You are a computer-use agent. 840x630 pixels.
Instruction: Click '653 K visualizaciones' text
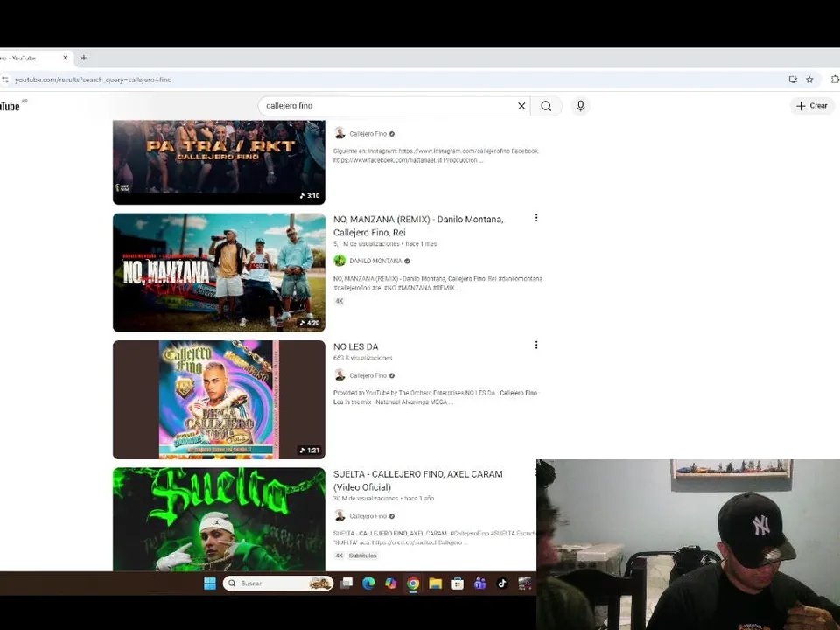tap(362, 358)
